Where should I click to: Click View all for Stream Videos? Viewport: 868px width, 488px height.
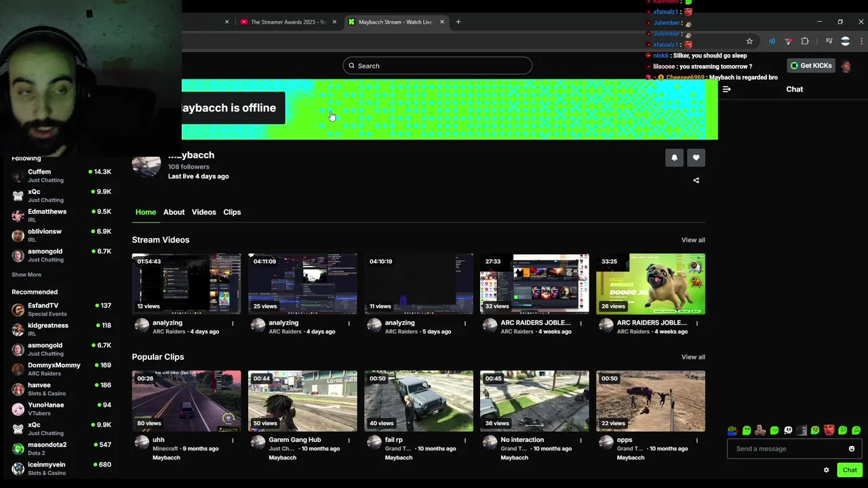[x=693, y=240]
